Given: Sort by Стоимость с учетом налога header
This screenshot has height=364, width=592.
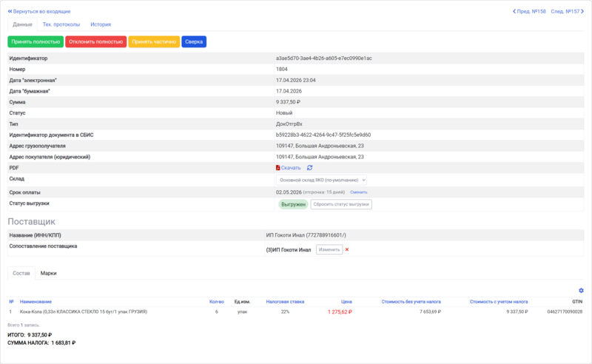Looking at the screenshot, I should (499, 302).
